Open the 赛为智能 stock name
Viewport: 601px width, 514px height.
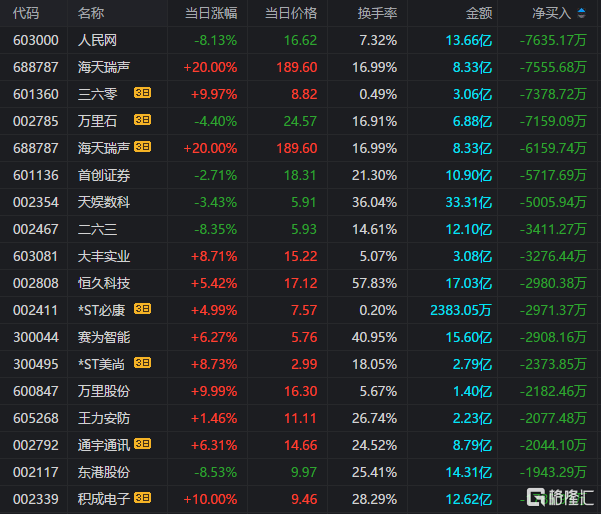pos(104,337)
